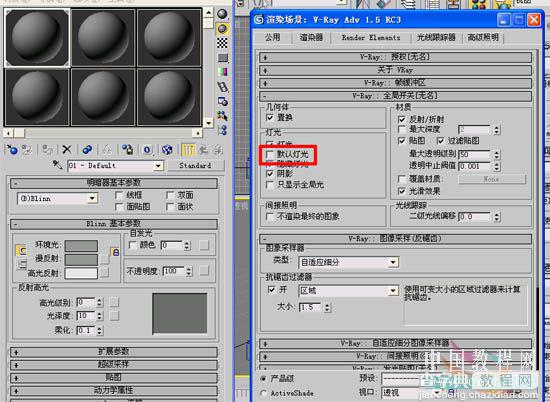Screen dimensions: 550x402
Task: Expand the 贴图 maps rollout
Action: [114, 378]
